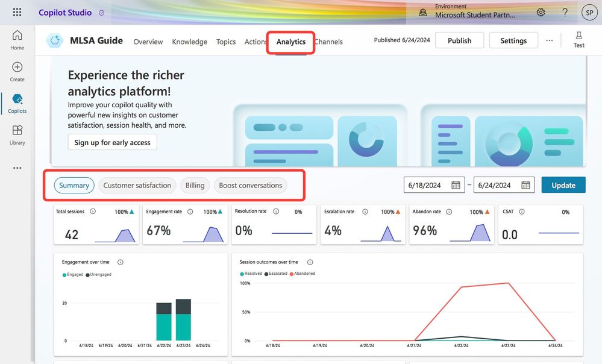
Task: Click the Create plus icon
Action: [x=17, y=67]
